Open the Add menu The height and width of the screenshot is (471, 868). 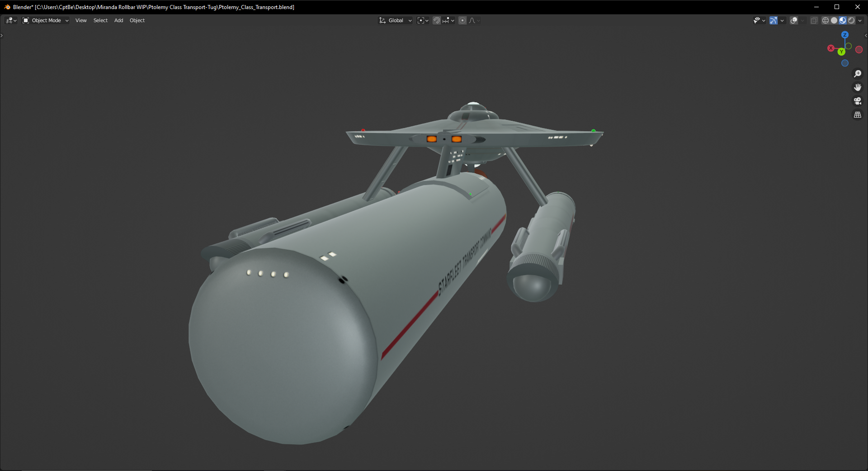pyautogui.click(x=118, y=20)
